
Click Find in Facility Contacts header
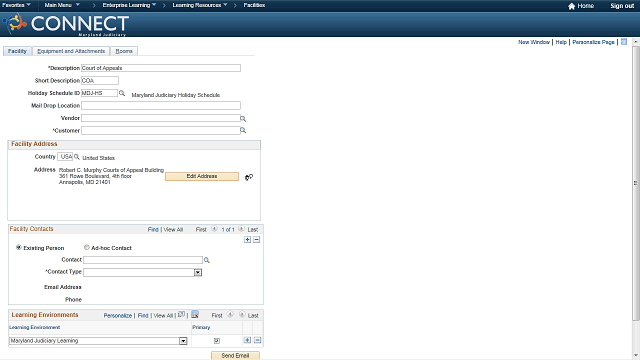153,229
